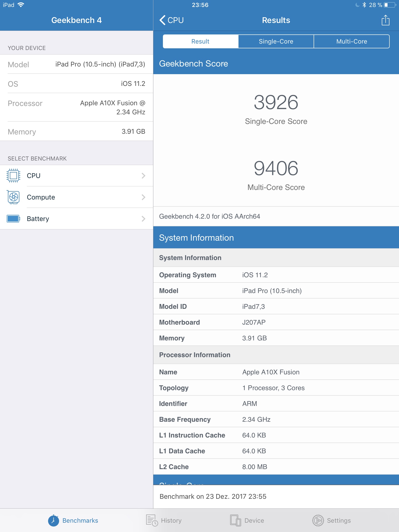
Task: Open the Battery benchmark row
Action: [x=77, y=219]
